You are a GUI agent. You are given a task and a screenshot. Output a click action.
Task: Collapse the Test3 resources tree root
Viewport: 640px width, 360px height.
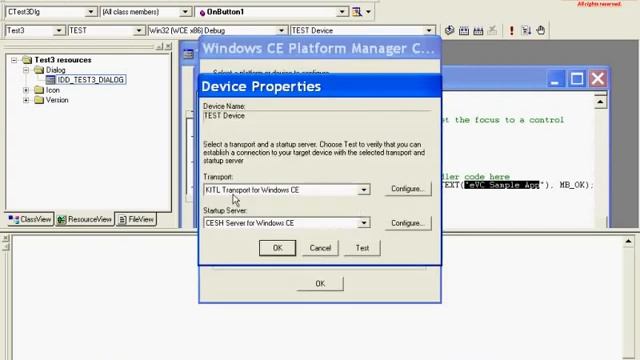(14, 60)
